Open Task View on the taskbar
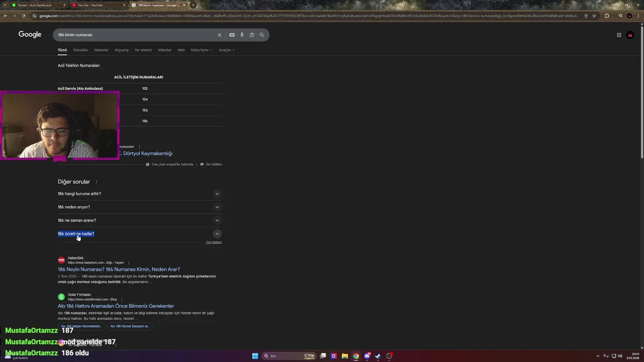Screen dimensions: 644x362 pos(323,356)
